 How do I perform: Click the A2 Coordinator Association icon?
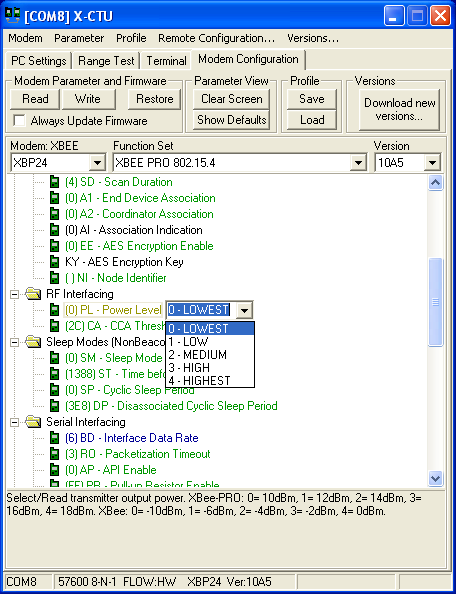coord(55,214)
